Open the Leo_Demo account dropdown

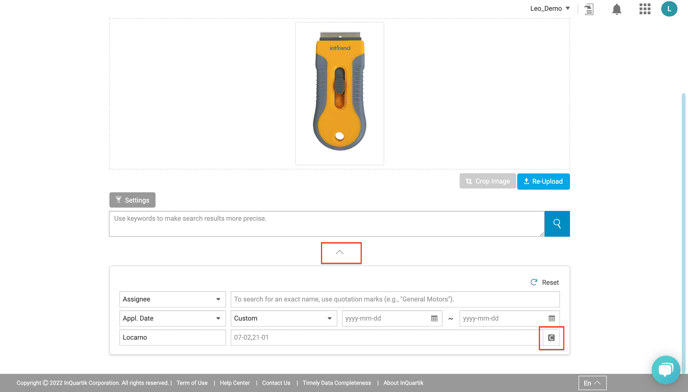click(x=550, y=8)
